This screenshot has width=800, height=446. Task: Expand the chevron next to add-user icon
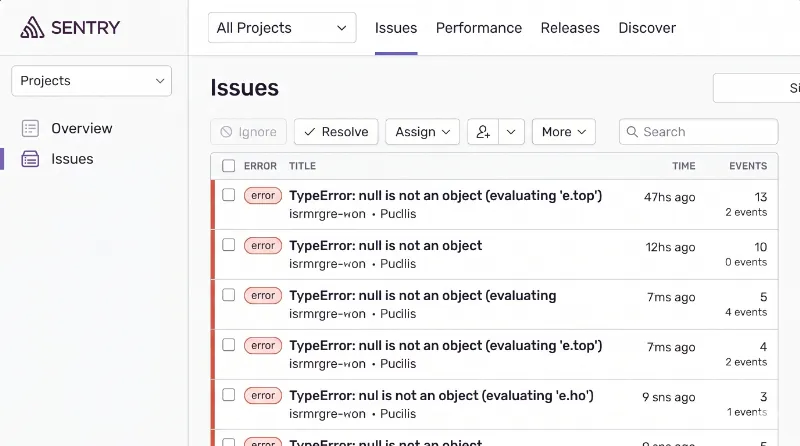pos(511,132)
